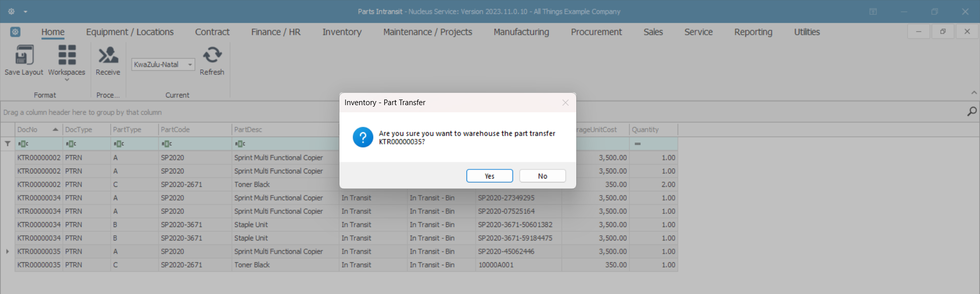The width and height of the screenshot is (980, 294).
Task: Click the PartDesc column header
Action: pos(286,130)
